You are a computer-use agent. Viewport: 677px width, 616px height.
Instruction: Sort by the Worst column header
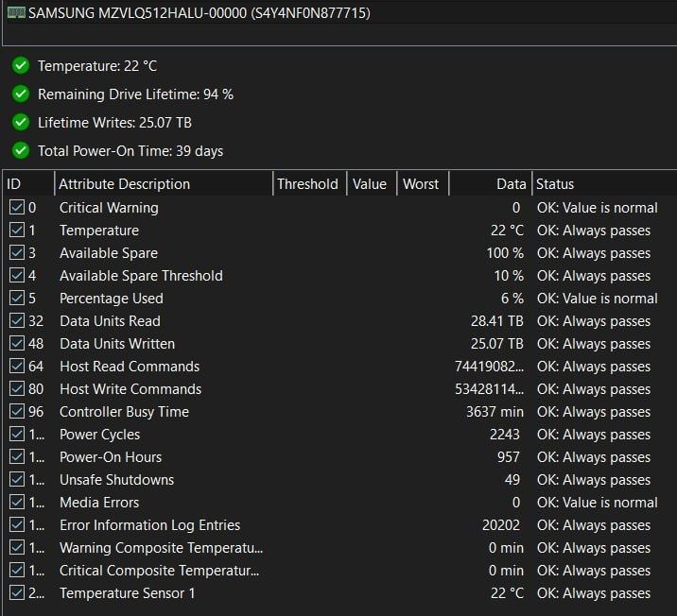coord(423,184)
